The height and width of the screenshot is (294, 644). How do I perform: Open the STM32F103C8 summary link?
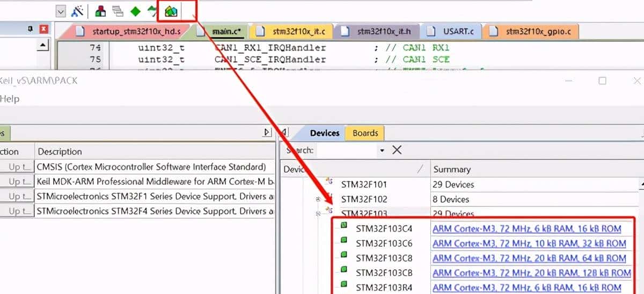(529, 258)
